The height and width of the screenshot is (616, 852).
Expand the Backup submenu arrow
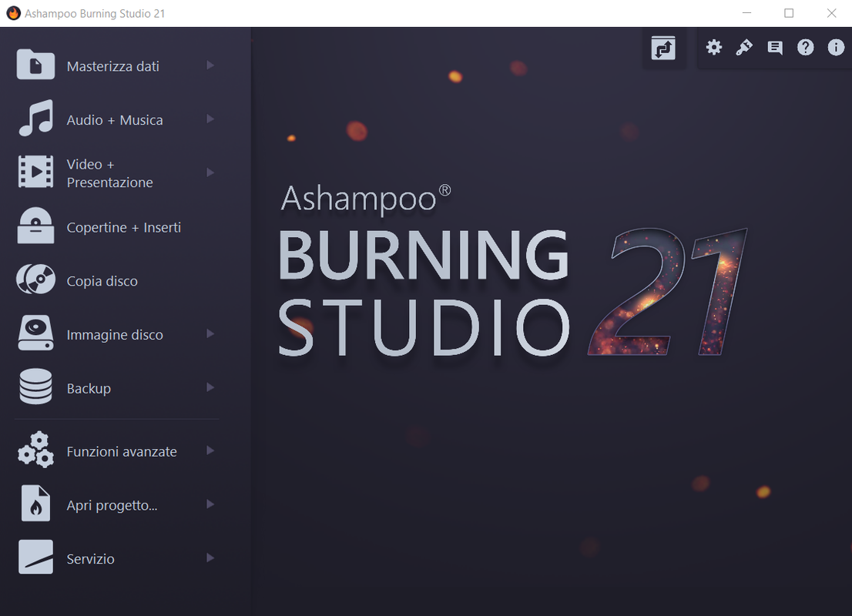pyautogui.click(x=210, y=388)
